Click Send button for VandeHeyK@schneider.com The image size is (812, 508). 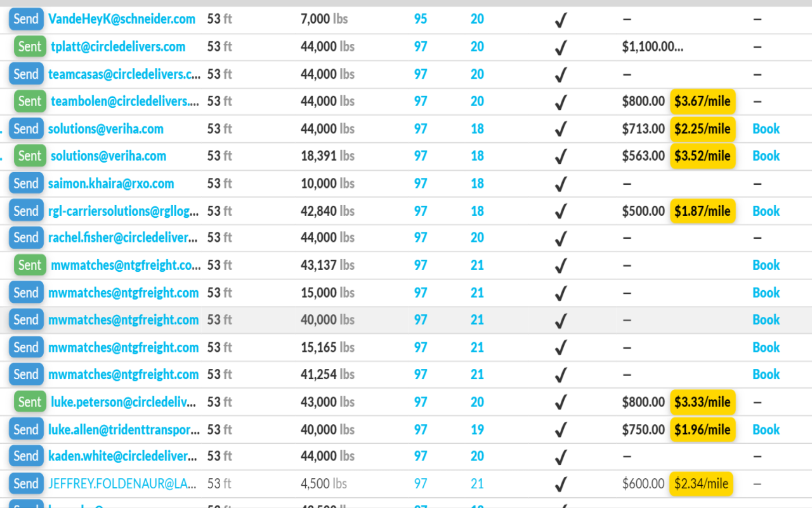(26, 19)
